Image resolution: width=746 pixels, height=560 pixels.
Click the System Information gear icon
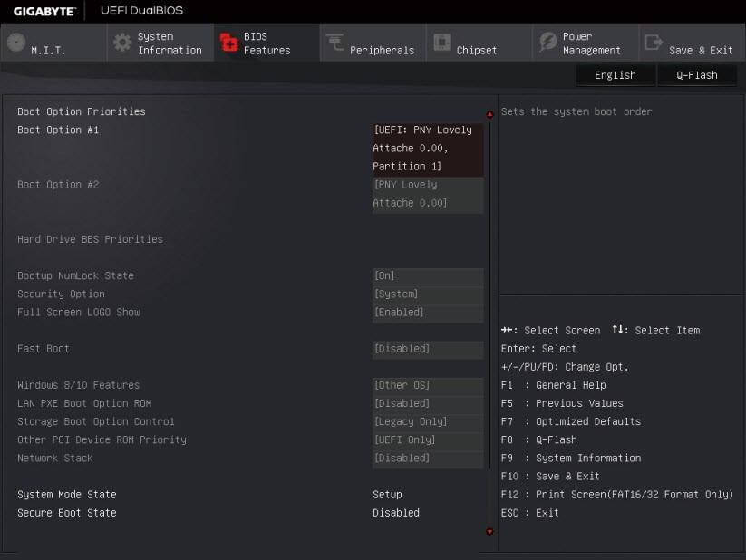121,43
